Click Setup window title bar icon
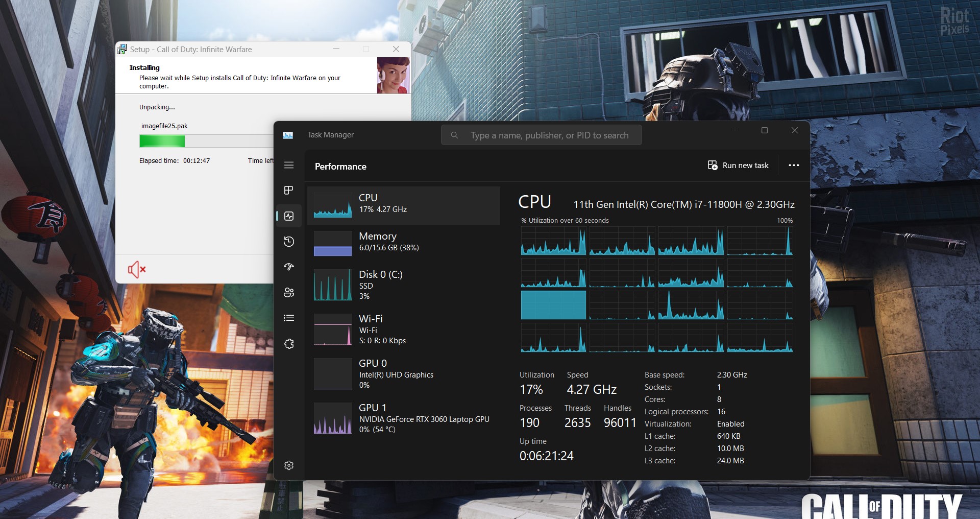This screenshot has height=519, width=980. (122, 49)
